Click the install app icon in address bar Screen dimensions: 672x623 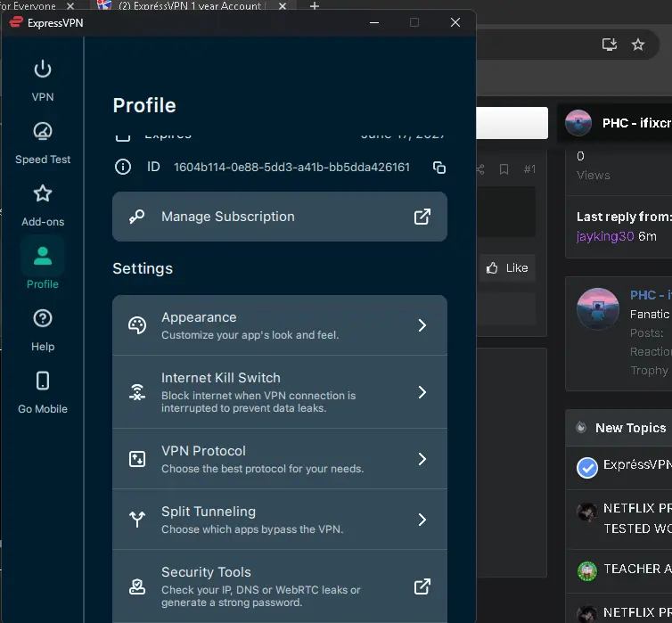click(x=610, y=45)
